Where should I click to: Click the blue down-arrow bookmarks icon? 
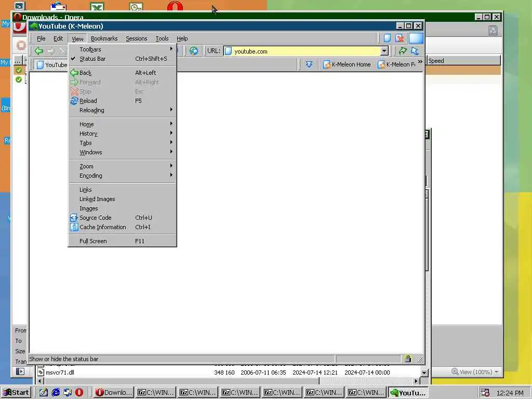click(x=309, y=64)
